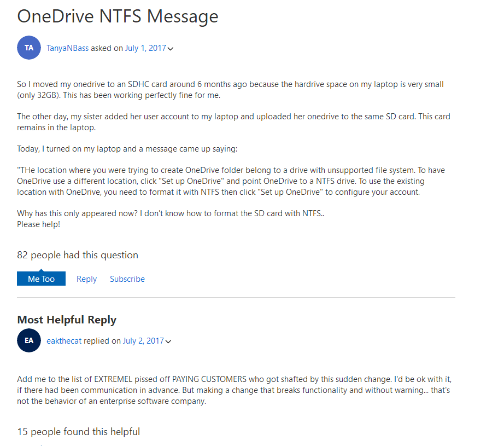504x446 pixels.
Task: Subscribe to this question thread
Action: click(x=127, y=279)
